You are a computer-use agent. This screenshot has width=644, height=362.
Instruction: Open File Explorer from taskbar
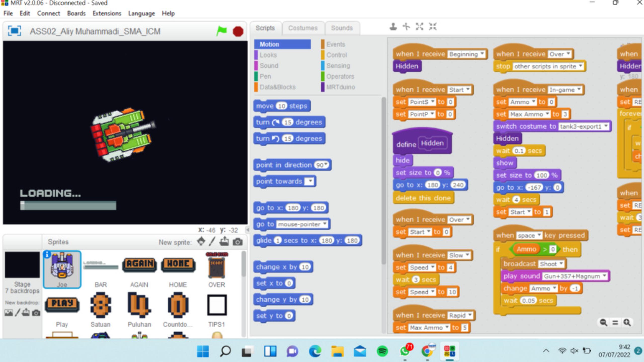338,351
